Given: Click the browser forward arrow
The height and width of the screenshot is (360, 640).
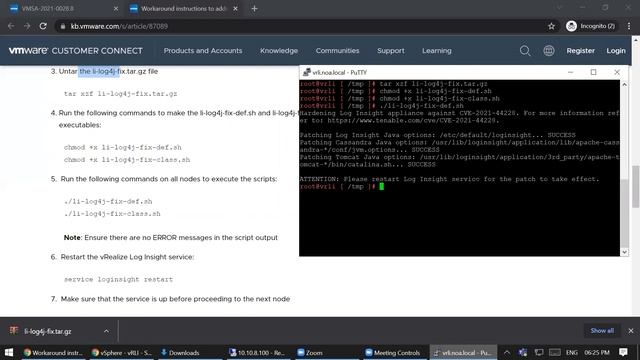Looking at the screenshot, I should [x=27, y=26].
